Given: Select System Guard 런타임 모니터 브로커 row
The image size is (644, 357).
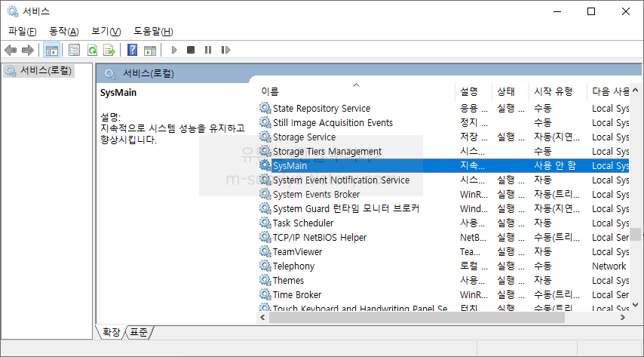Looking at the screenshot, I should tap(444, 208).
